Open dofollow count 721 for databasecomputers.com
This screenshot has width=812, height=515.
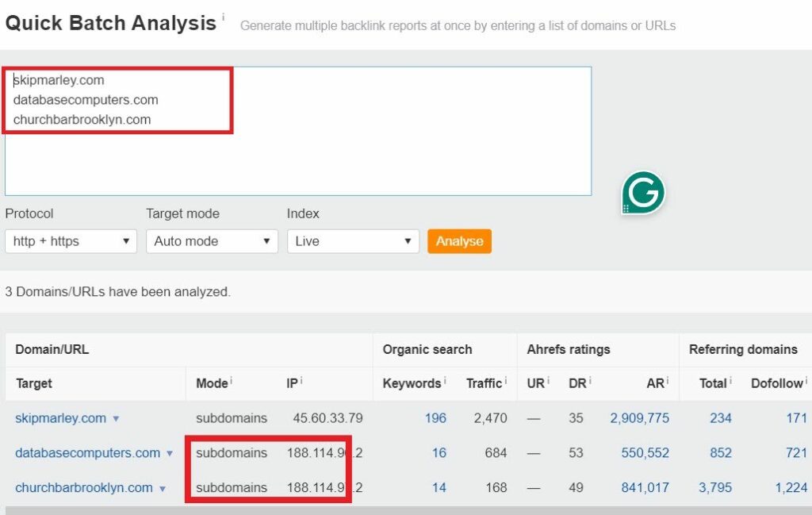coord(796,453)
